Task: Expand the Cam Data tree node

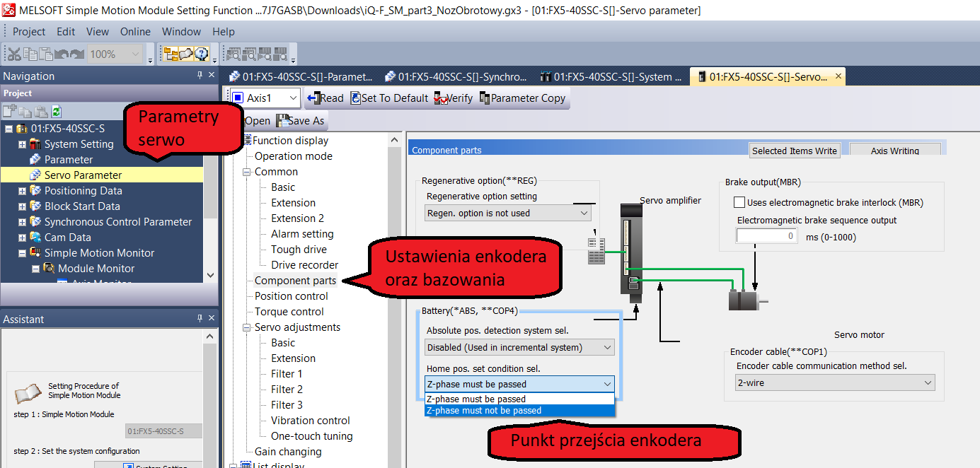Action: pyautogui.click(x=22, y=238)
